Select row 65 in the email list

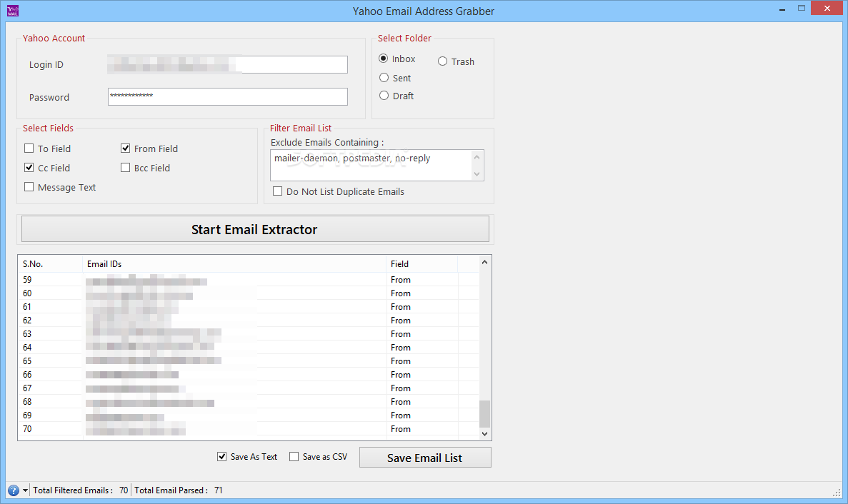click(248, 361)
